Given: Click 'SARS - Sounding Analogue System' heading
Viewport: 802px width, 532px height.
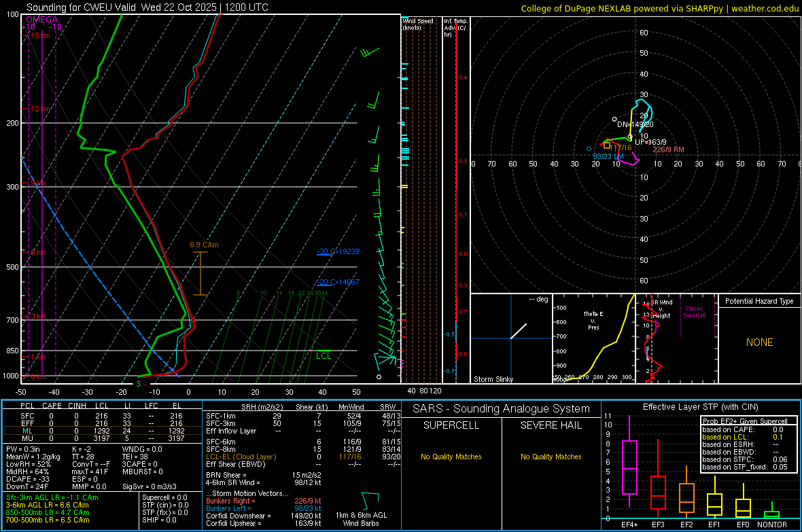Looking at the screenshot, I should point(502,409).
